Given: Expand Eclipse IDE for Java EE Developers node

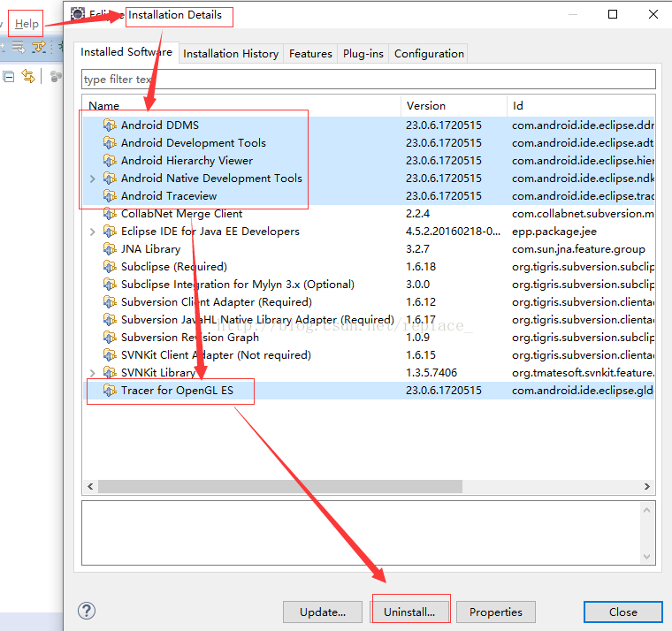Looking at the screenshot, I should click(92, 232).
